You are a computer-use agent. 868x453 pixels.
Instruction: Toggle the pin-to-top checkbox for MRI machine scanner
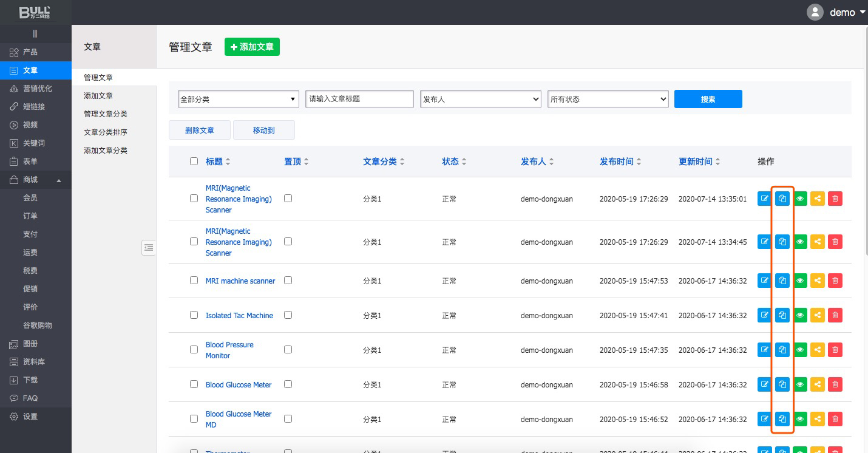point(288,281)
